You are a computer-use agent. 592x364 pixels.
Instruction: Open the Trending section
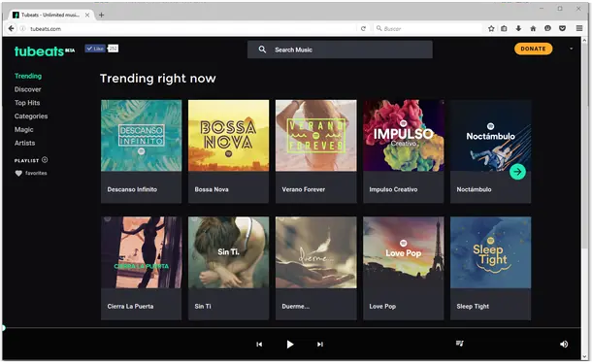point(28,76)
